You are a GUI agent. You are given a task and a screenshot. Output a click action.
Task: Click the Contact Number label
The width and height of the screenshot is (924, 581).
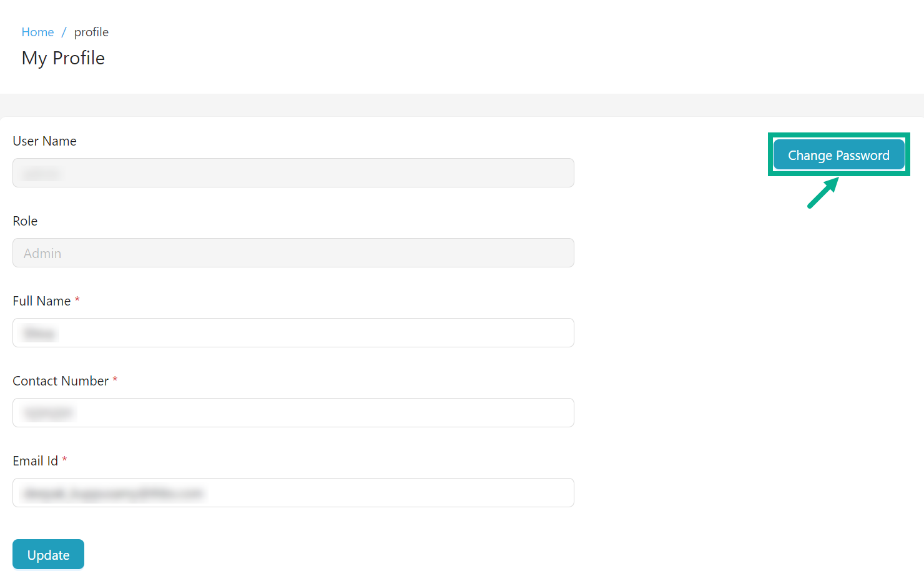coord(61,381)
